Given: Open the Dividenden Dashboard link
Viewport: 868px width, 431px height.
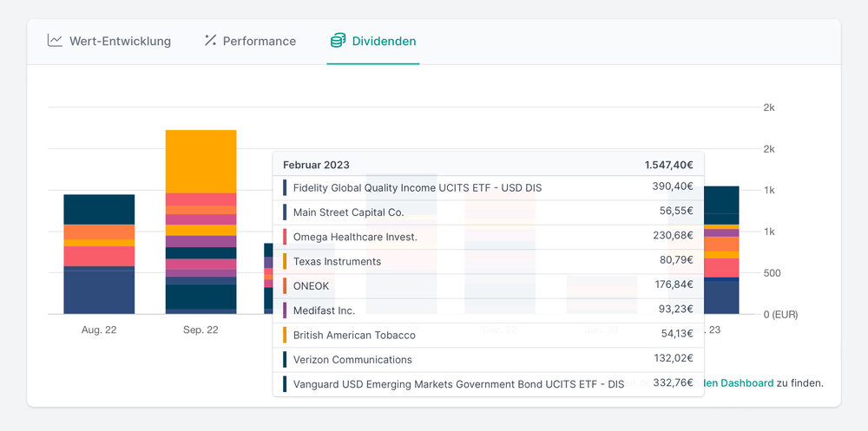Looking at the screenshot, I should tap(736, 382).
